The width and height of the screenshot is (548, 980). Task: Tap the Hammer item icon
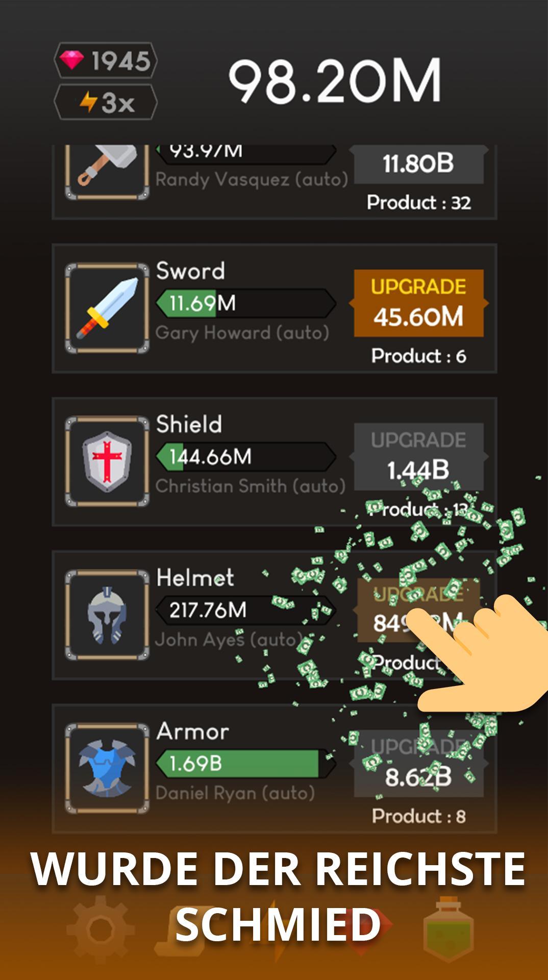coord(107,171)
